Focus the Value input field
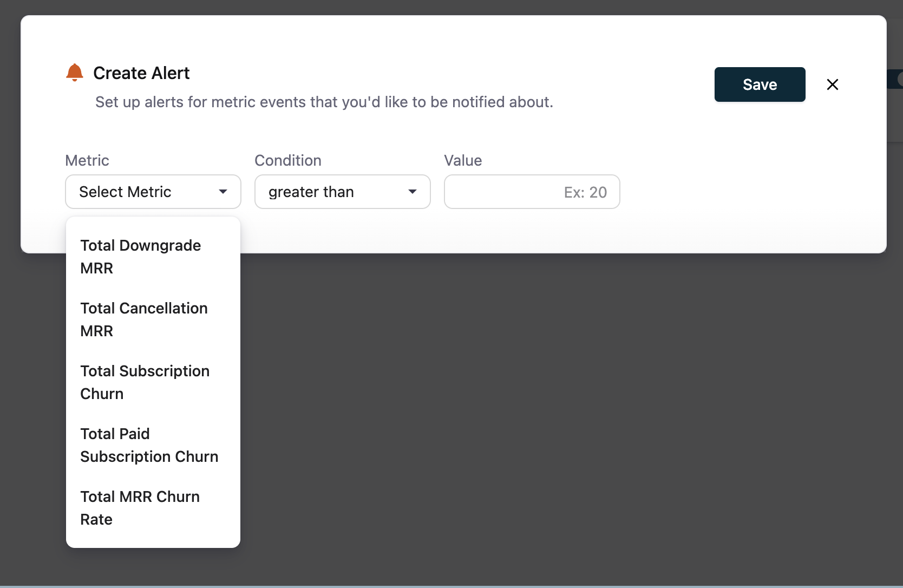This screenshot has height=588, width=903. pos(532,192)
